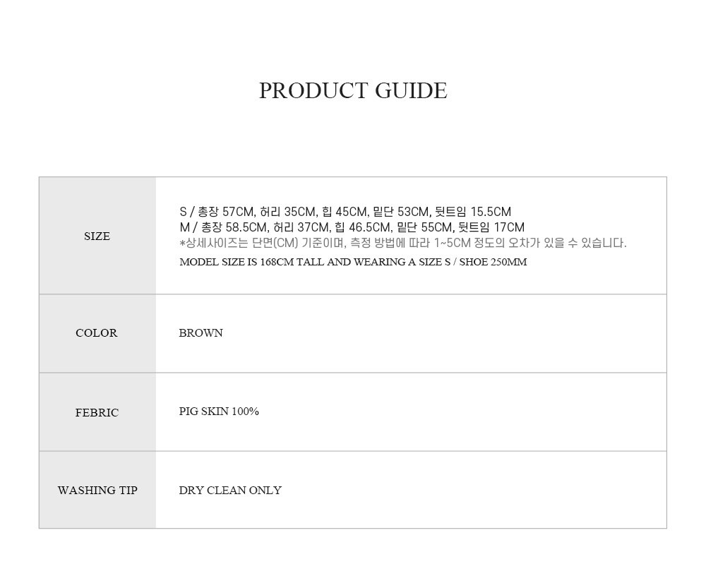Click the size M measurements line
The image size is (706, 588).
(x=352, y=227)
